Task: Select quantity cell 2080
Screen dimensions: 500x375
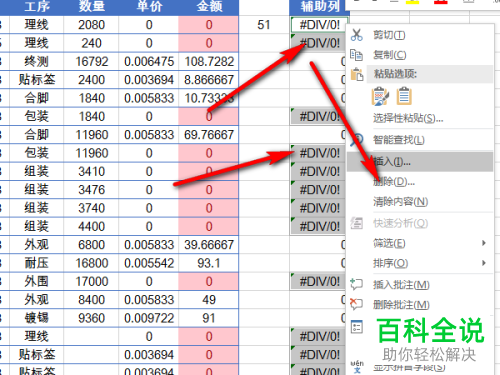Action: [x=91, y=25]
